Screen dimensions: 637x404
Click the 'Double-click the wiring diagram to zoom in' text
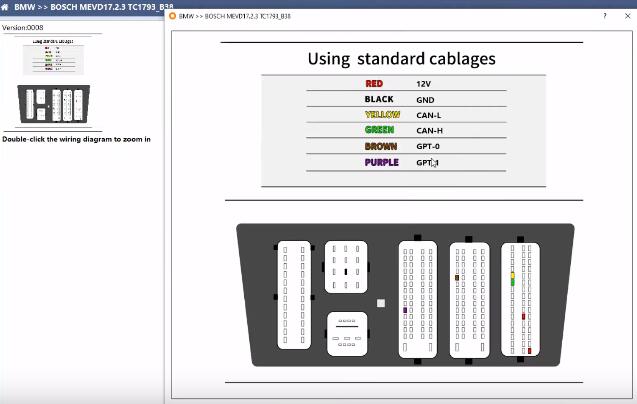[x=76, y=139]
